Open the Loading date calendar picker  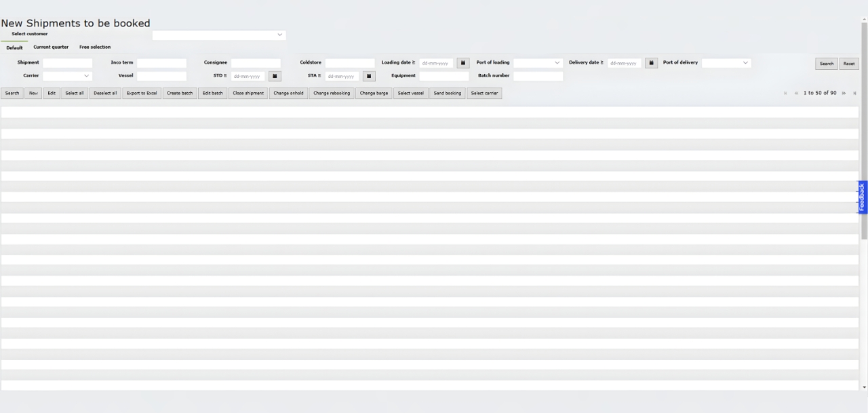coord(462,62)
